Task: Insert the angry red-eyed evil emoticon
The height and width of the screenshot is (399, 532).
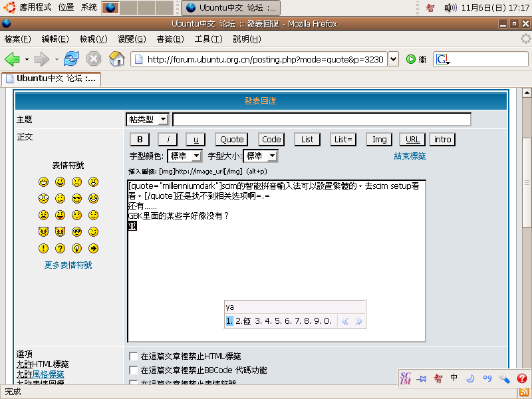Action: pos(43,231)
